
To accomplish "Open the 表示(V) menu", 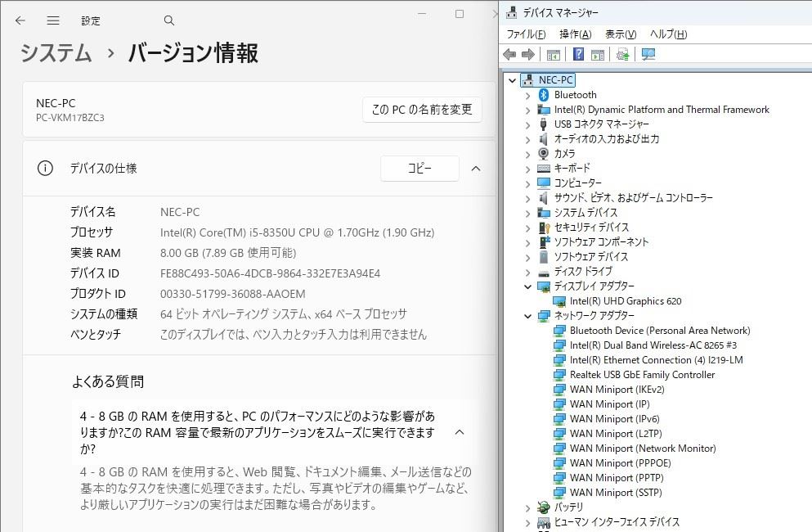I will tap(621, 34).
